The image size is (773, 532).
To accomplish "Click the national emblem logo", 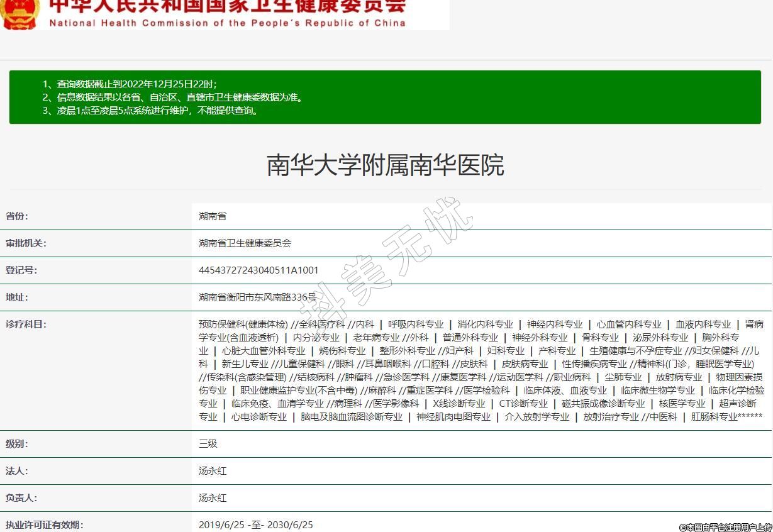I will pyautogui.click(x=19, y=13).
